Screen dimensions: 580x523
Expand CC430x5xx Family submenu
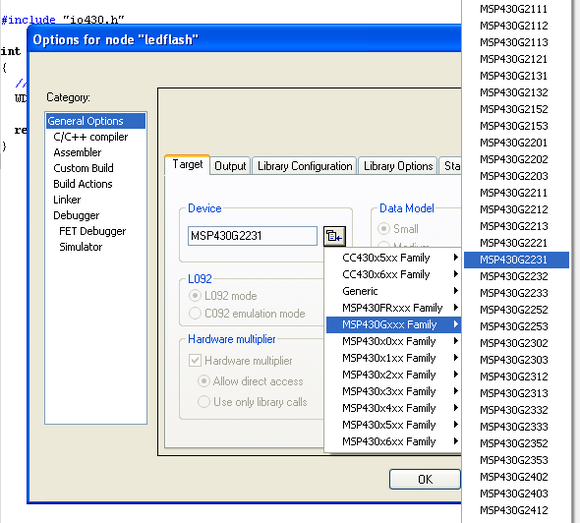tap(393, 258)
